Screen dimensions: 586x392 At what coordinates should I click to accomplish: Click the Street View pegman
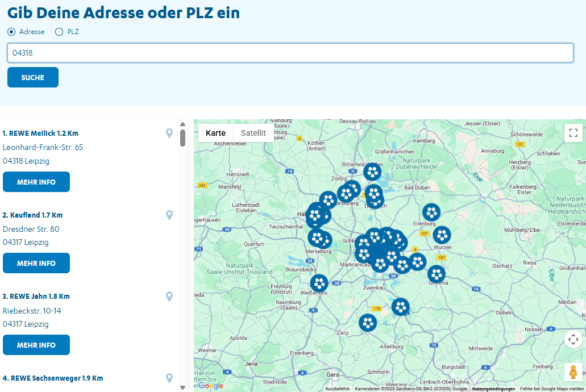[x=573, y=372]
